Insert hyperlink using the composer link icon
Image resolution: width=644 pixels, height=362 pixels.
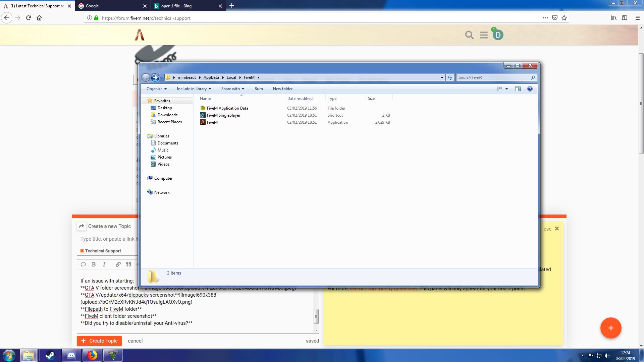click(x=118, y=264)
